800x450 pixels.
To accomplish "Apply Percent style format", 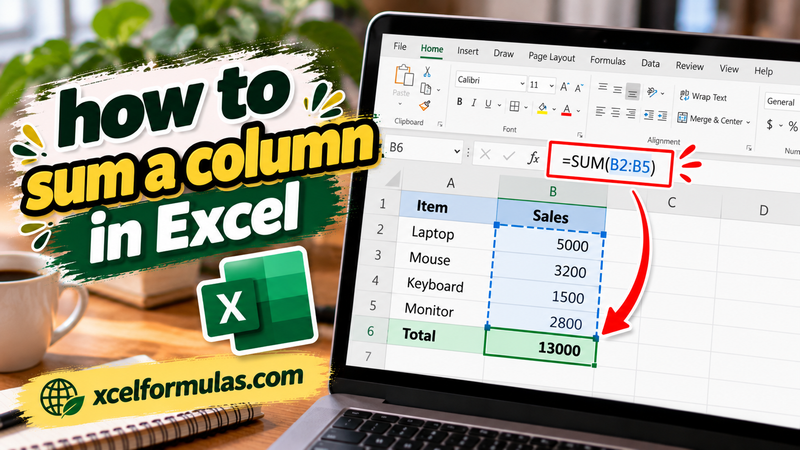I will (792, 126).
